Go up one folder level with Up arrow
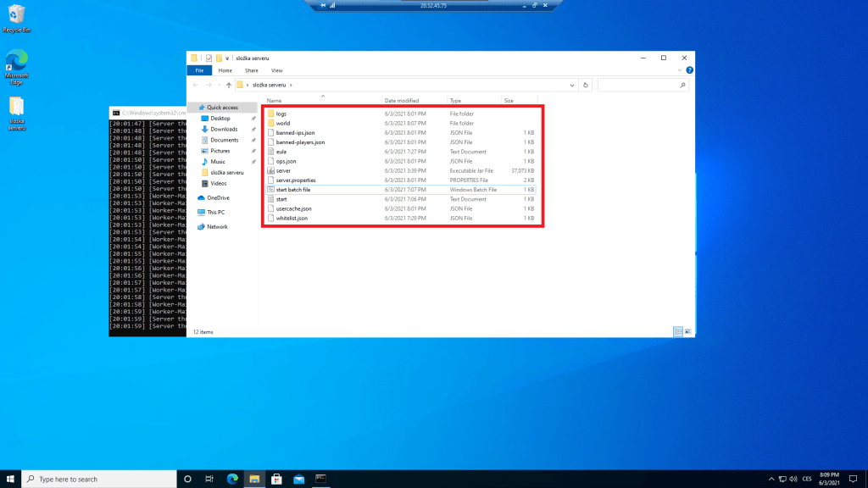The image size is (868, 488). pos(229,86)
